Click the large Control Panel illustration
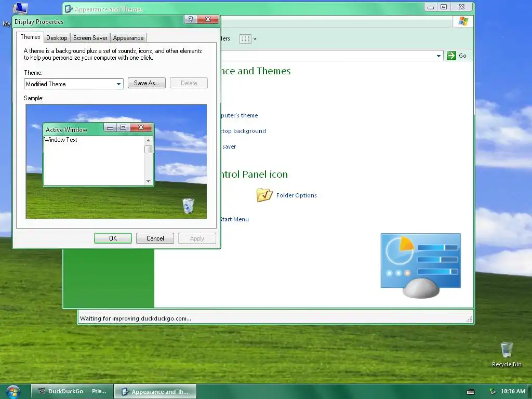The width and height of the screenshot is (532, 399). [x=421, y=265]
